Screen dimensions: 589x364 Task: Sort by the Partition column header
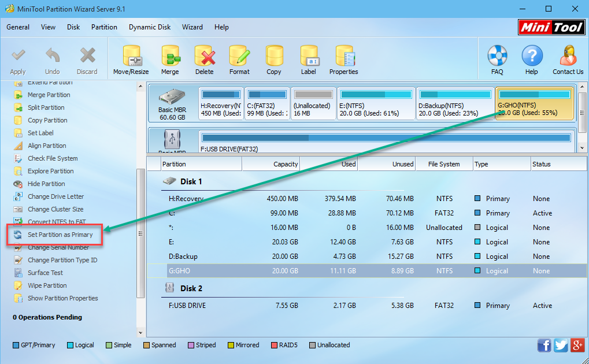[x=201, y=164]
